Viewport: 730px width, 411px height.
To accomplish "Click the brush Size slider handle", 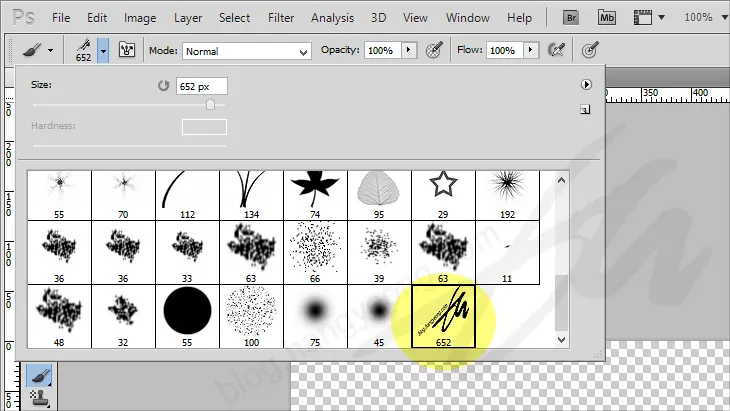I will click(210, 104).
